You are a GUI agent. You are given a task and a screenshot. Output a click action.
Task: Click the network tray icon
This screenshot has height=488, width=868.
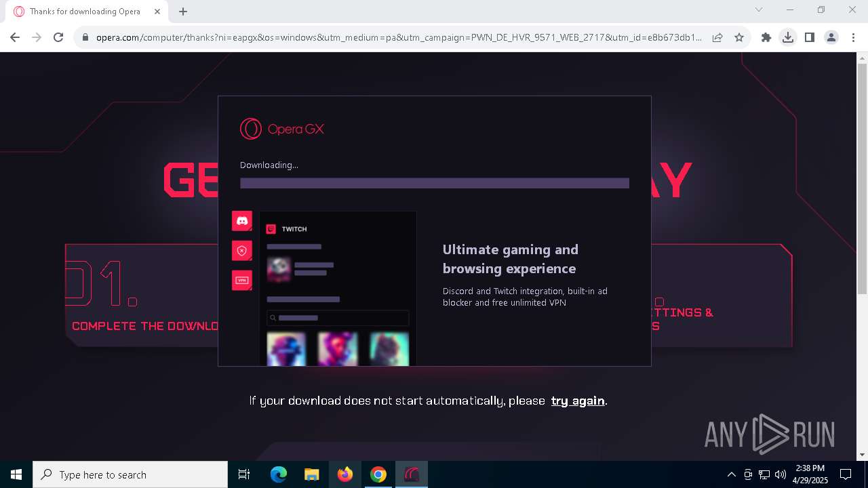click(764, 474)
